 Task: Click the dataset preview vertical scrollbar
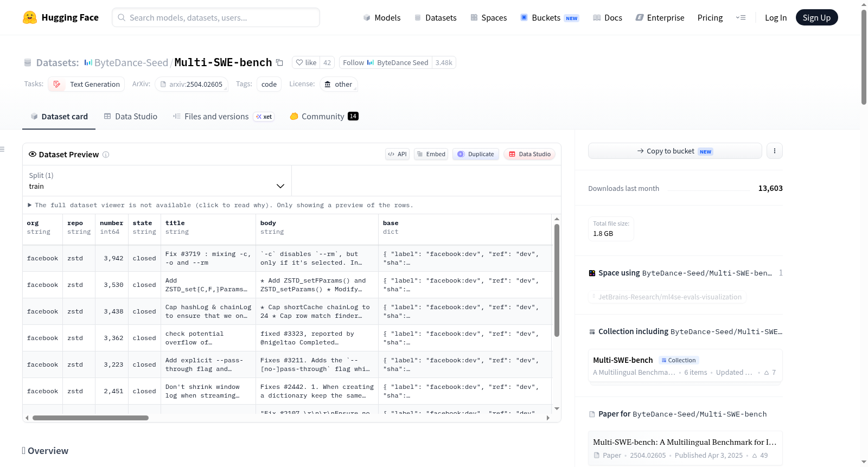pos(557,280)
